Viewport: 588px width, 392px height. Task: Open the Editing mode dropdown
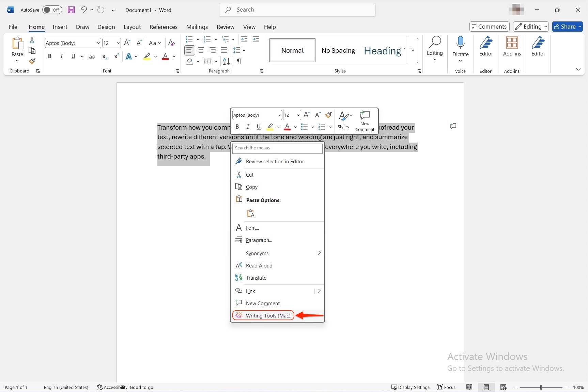(531, 27)
